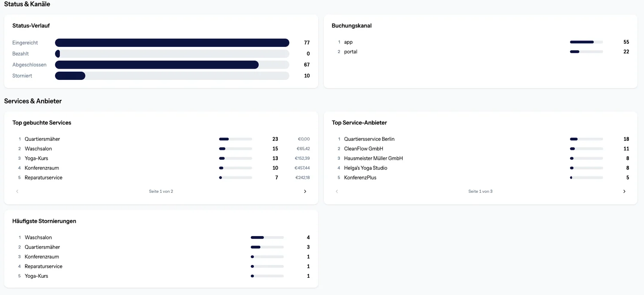Select the portal booking channel row

pos(480,52)
